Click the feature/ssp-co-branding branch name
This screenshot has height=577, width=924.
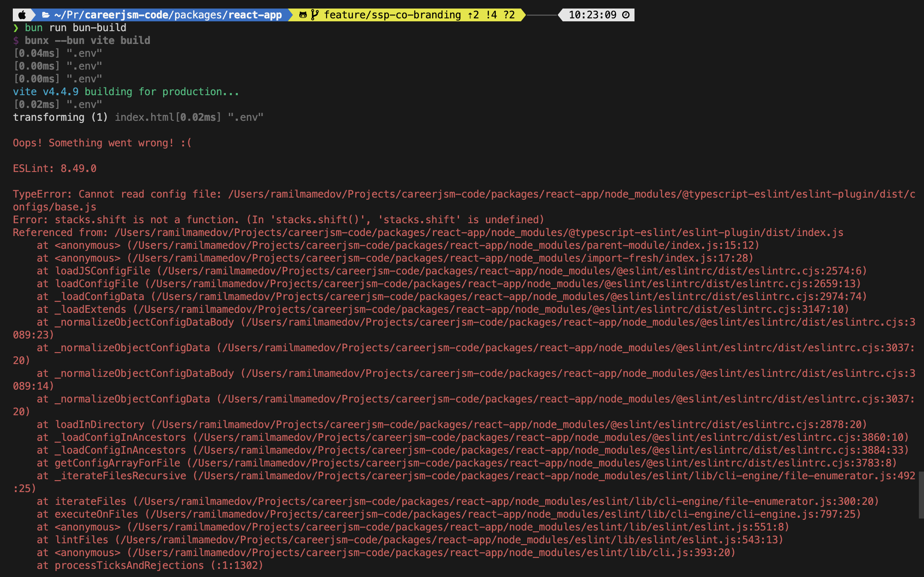pyautogui.click(x=392, y=15)
